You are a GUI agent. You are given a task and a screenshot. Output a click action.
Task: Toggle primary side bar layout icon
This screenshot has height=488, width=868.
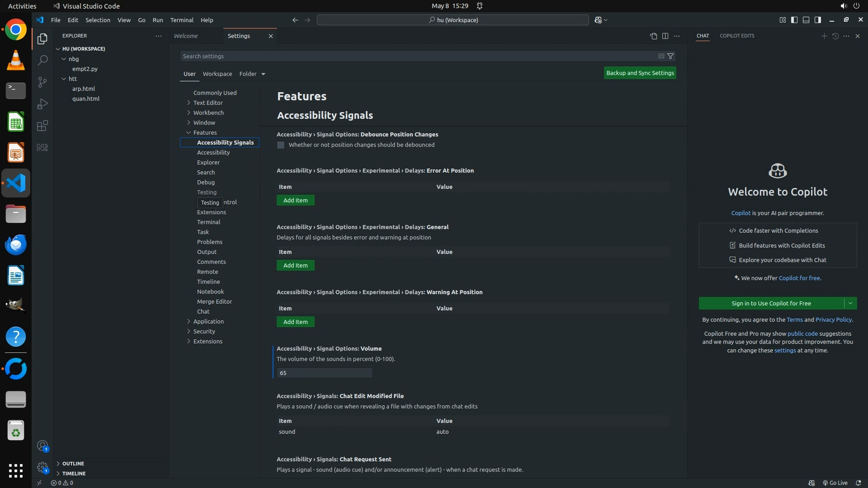point(794,20)
